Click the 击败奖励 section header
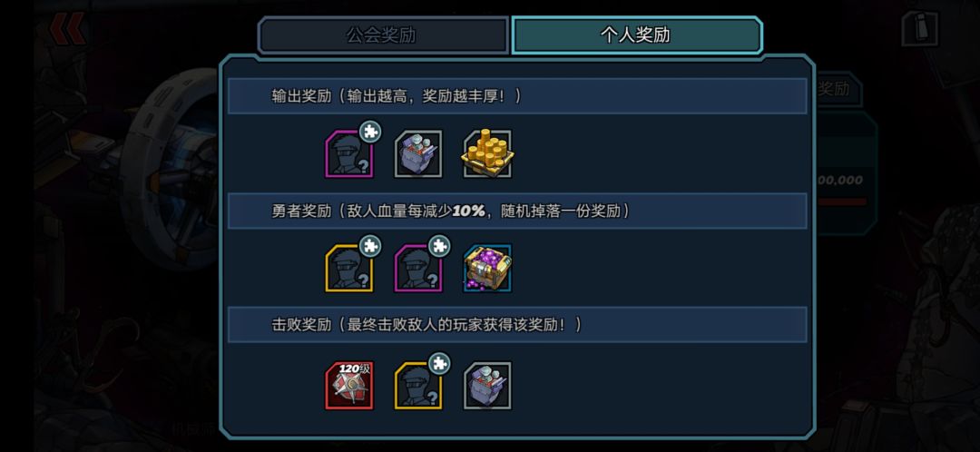The image size is (980, 452). coord(517,324)
